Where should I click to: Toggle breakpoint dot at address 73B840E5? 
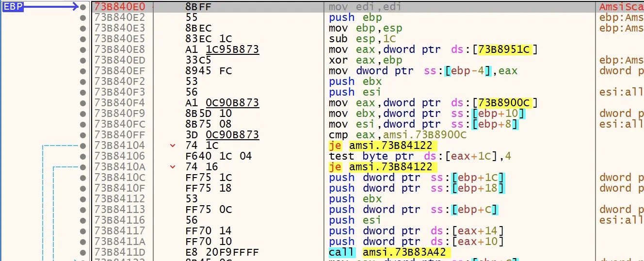pos(83,39)
